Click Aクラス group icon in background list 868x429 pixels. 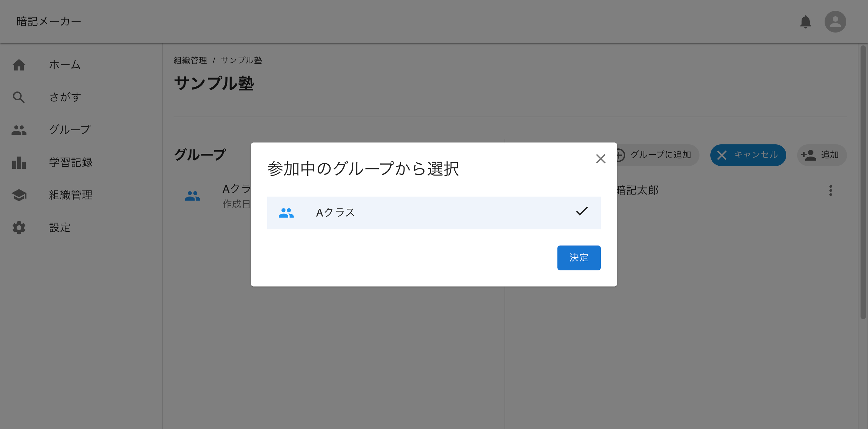point(192,196)
